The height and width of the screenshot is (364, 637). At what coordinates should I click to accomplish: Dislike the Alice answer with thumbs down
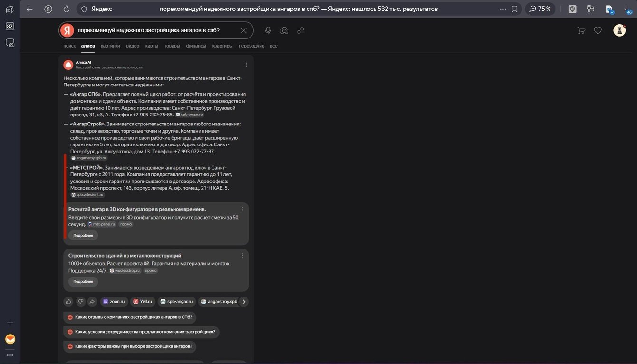tap(80, 301)
